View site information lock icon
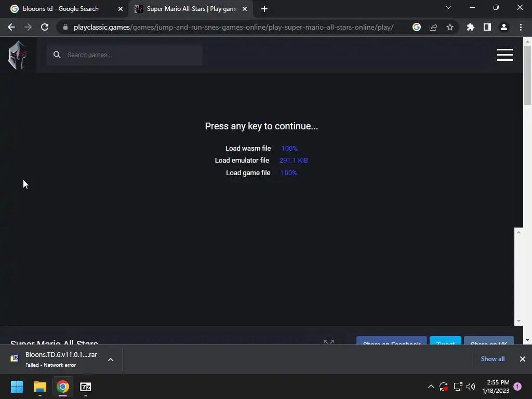 (x=65, y=27)
